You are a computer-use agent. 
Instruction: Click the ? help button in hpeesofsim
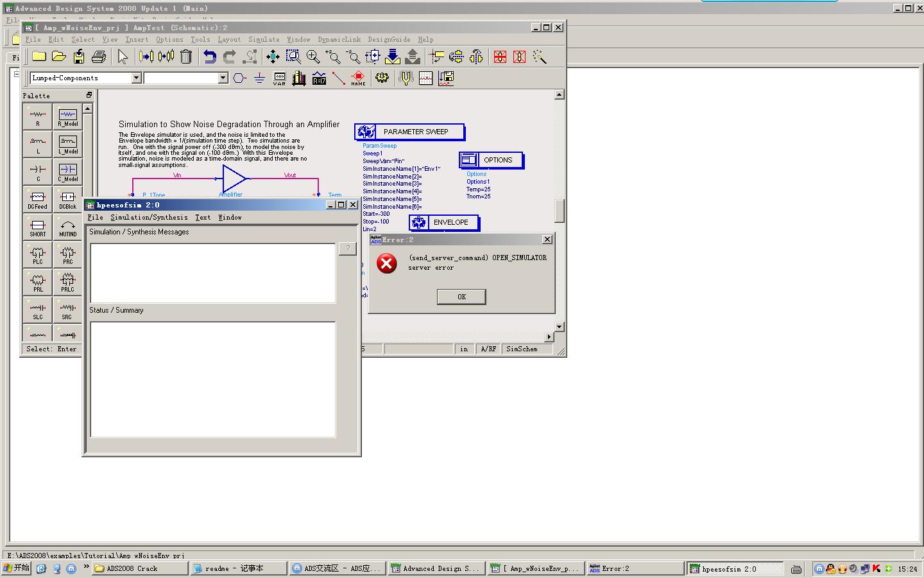tap(347, 249)
